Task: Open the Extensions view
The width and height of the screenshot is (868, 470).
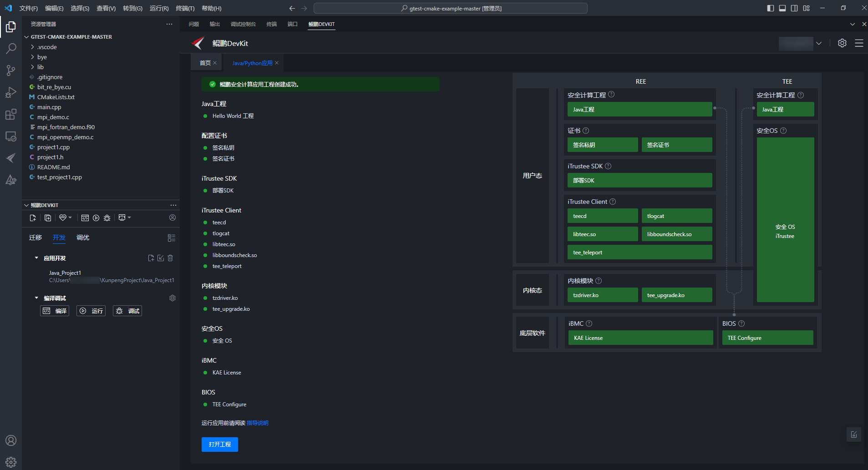Action: click(11, 114)
